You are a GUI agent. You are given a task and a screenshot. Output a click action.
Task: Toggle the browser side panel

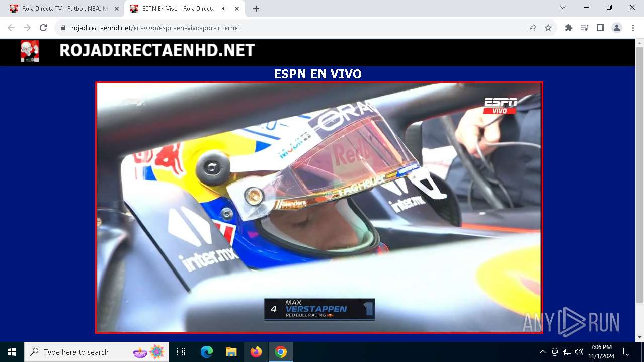click(601, 28)
